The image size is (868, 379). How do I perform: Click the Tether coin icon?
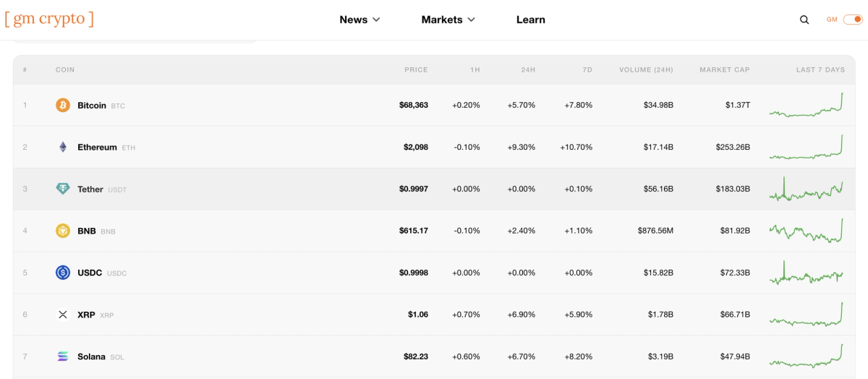point(63,189)
